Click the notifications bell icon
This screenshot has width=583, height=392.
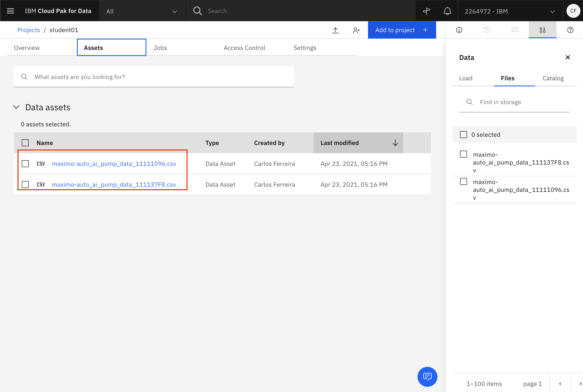click(x=448, y=11)
